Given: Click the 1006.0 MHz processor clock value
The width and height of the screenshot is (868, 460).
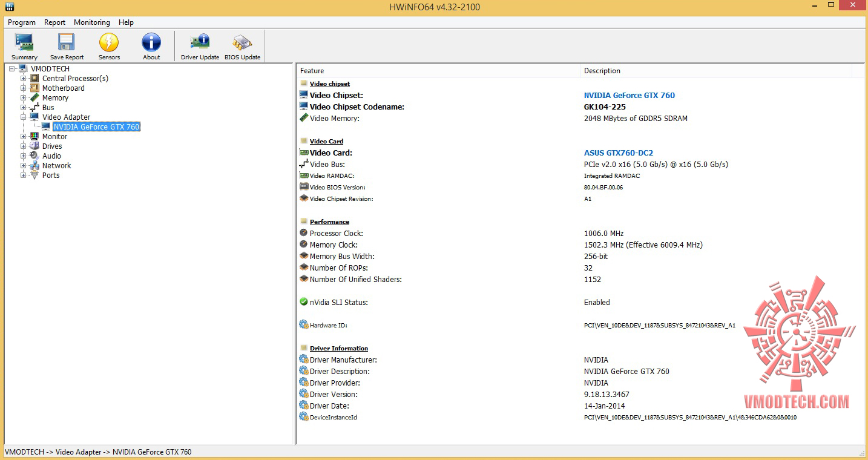Looking at the screenshot, I should coord(603,233).
